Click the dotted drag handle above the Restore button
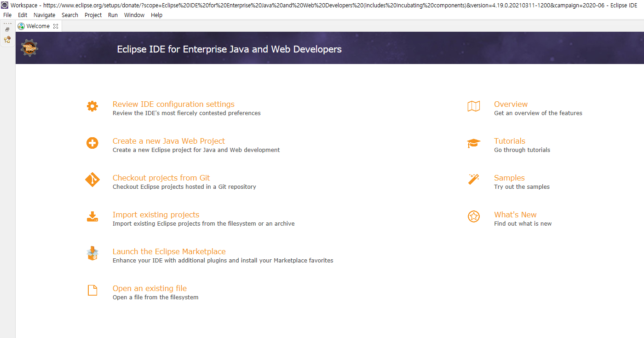The image size is (644, 338). 7,23
